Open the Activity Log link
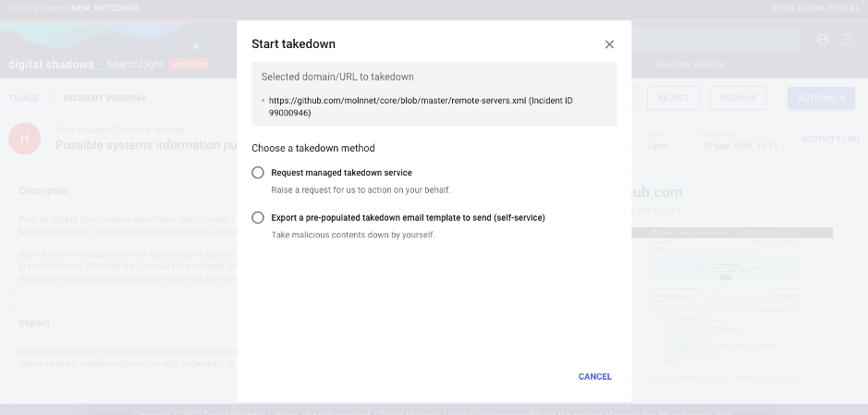The width and height of the screenshot is (868, 415). click(x=830, y=139)
